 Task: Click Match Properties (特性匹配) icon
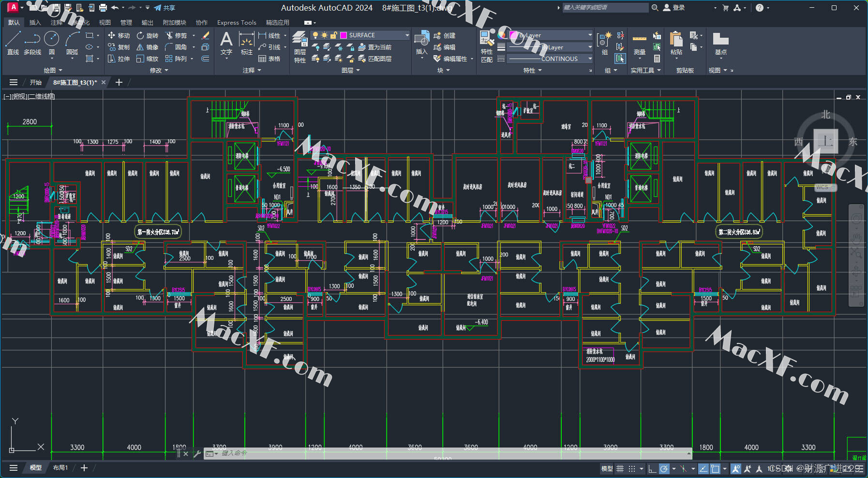point(487,47)
